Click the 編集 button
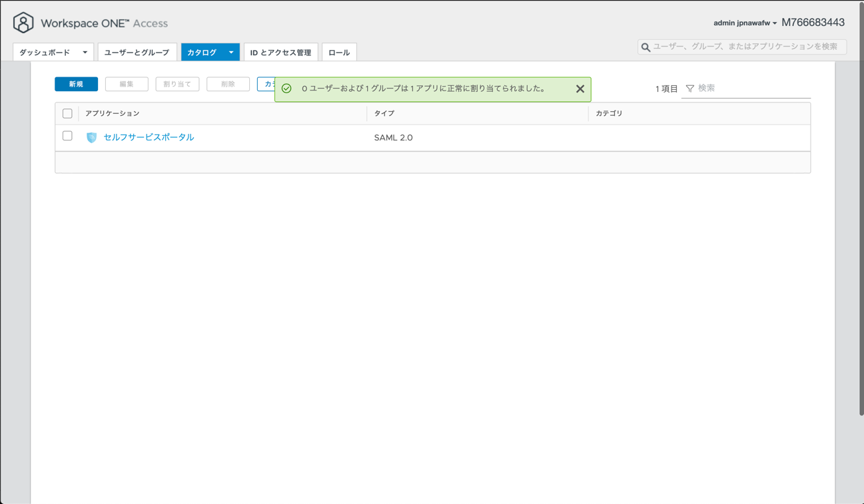Image resolution: width=864 pixels, height=504 pixels. point(127,84)
